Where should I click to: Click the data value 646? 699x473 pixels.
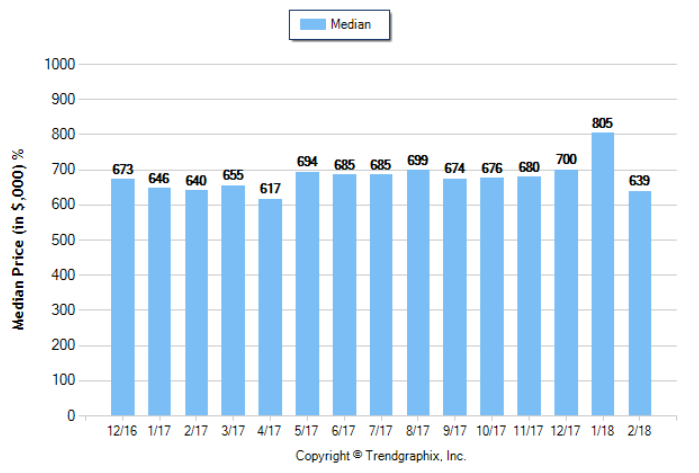pyautogui.click(x=159, y=178)
